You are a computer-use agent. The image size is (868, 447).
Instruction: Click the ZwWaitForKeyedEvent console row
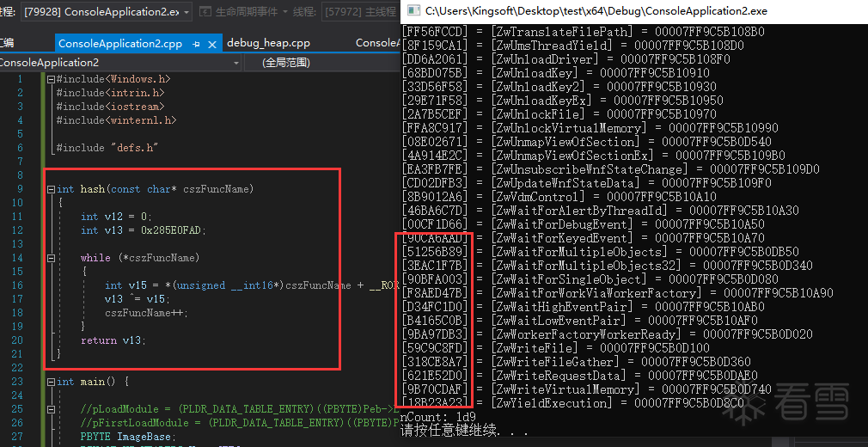tap(583, 238)
